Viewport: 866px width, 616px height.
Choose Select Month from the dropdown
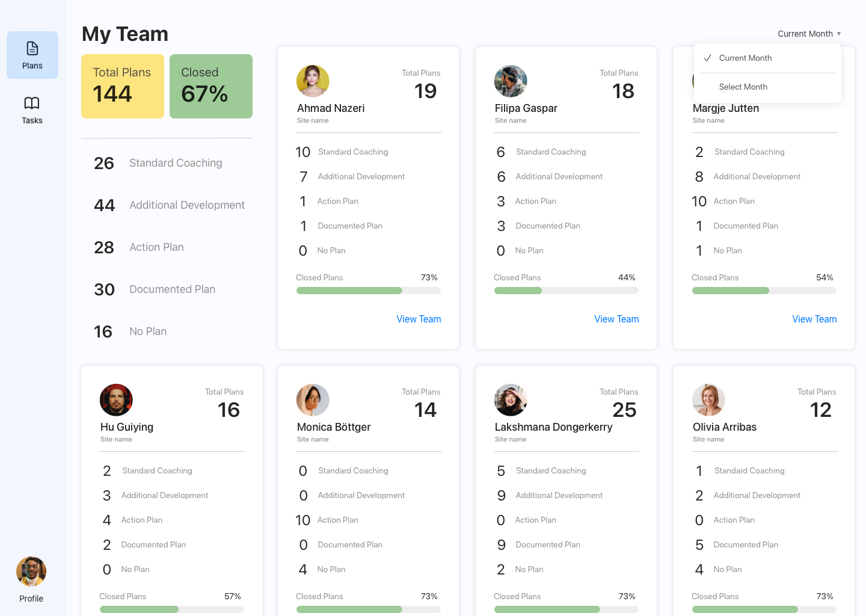click(x=743, y=87)
